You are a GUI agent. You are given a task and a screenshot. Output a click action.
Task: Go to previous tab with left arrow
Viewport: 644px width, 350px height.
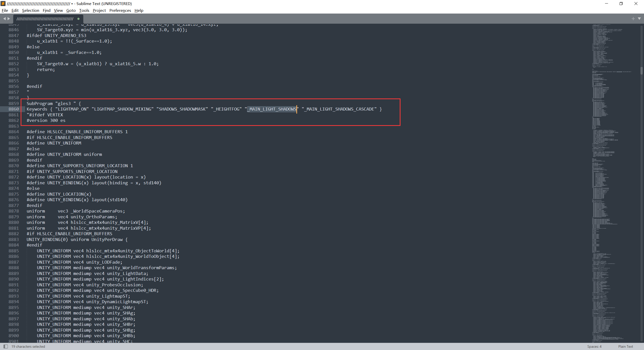(4, 19)
